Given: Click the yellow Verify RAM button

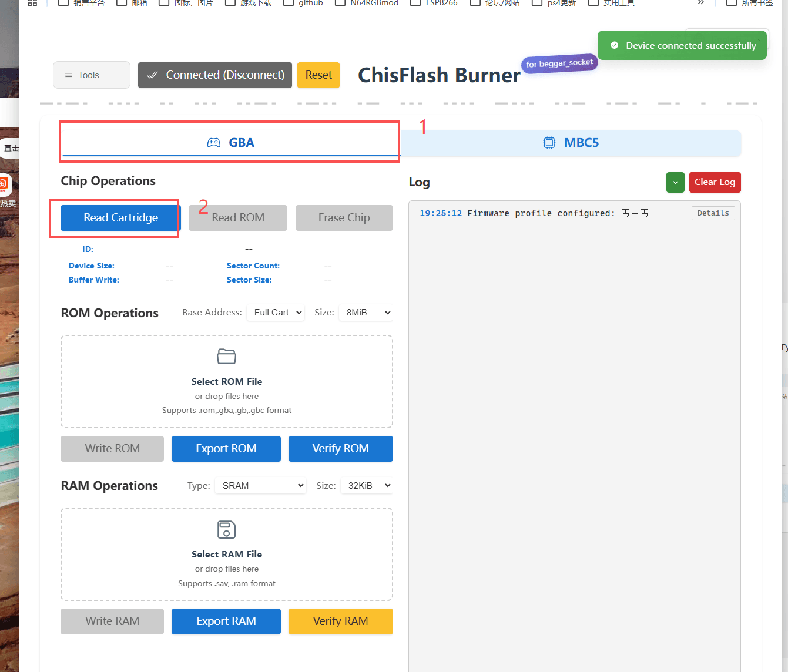Looking at the screenshot, I should point(341,621).
